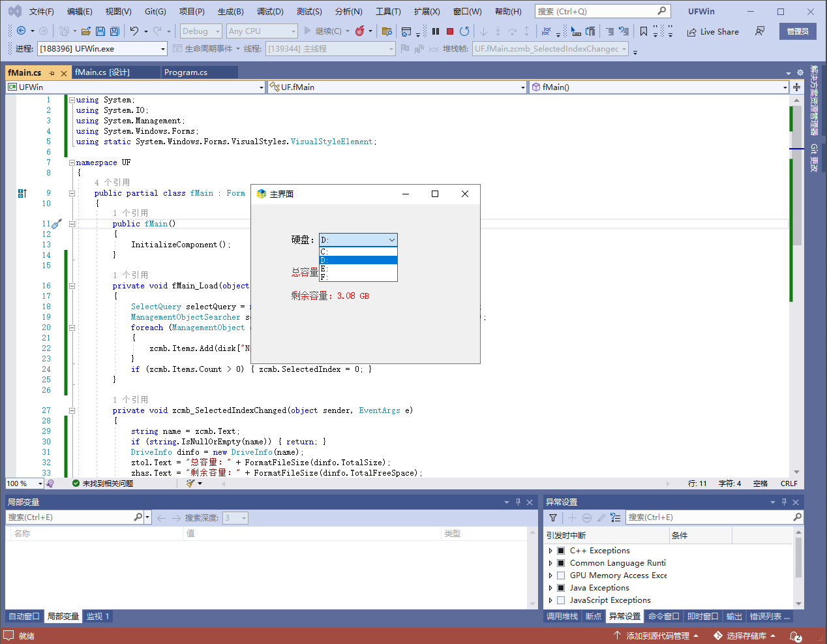Open the UF.fMain class navigation dropdown

[397, 87]
